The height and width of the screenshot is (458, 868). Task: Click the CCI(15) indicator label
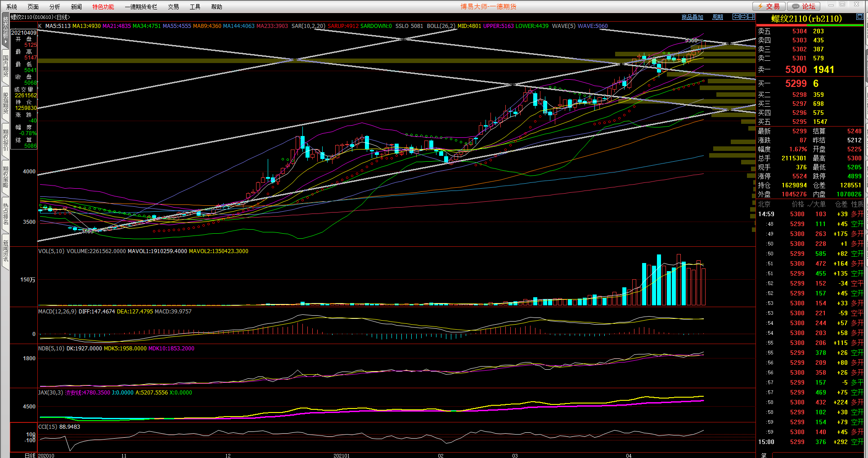48,426
